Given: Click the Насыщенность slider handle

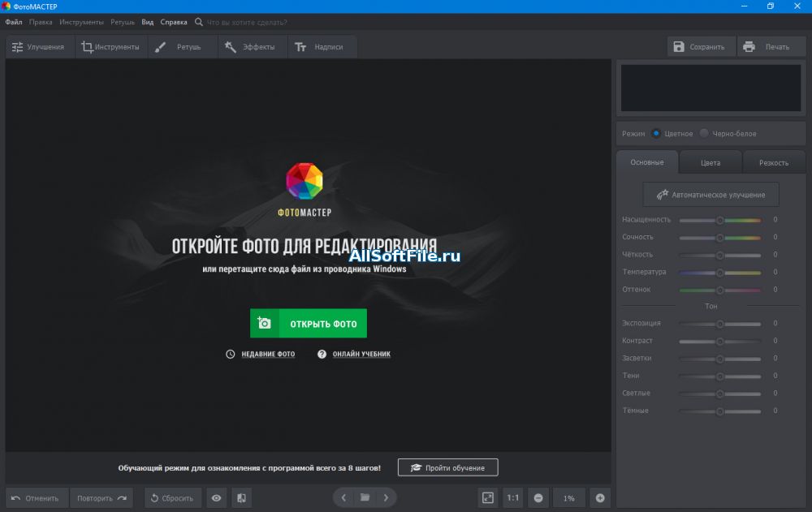Looking at the screenshot, I should click(x=719, y=221).
